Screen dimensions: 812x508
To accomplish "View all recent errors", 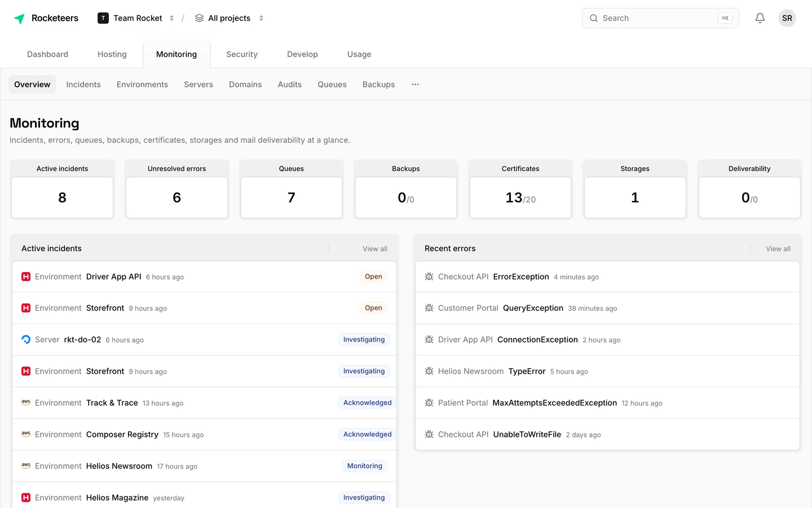I will [778, 249].
